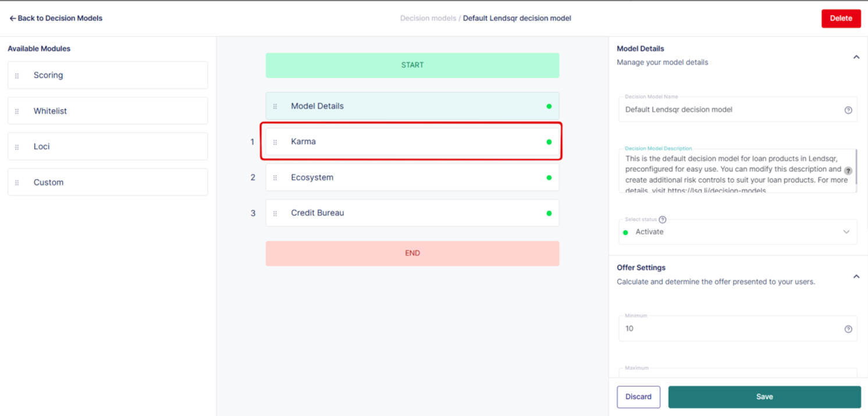Collapse the Offer Settings section
Screen dimensions: 868x416
pyautogui.click(x=856, y=276)
